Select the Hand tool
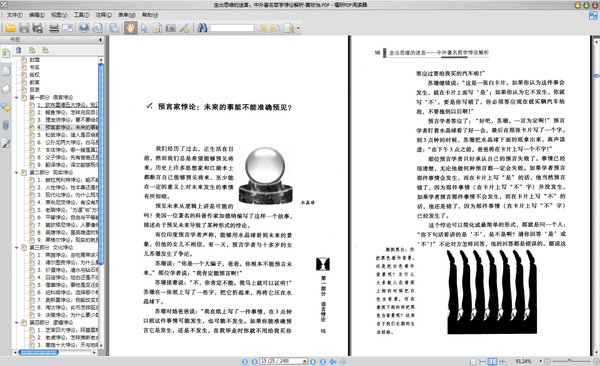600x366 pixels. 130,28
